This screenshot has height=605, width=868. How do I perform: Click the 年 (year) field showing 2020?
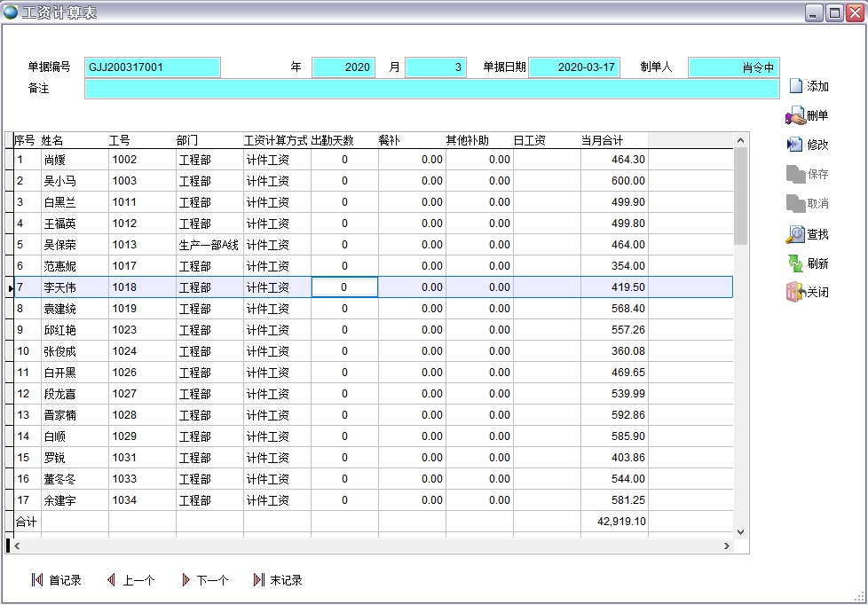(344, 66)
